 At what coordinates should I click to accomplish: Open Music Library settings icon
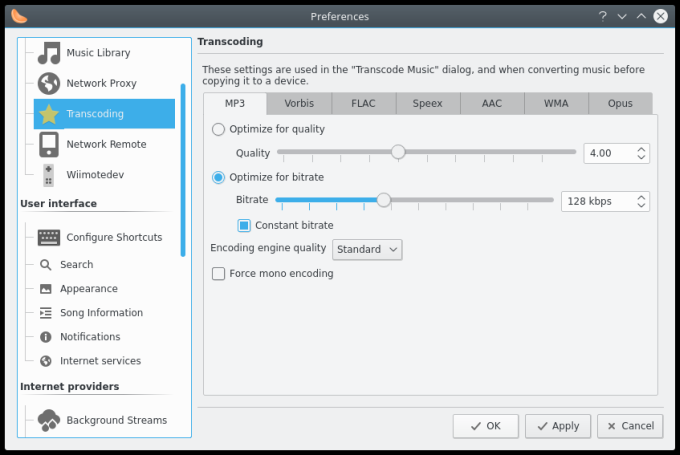coord(48,53)
